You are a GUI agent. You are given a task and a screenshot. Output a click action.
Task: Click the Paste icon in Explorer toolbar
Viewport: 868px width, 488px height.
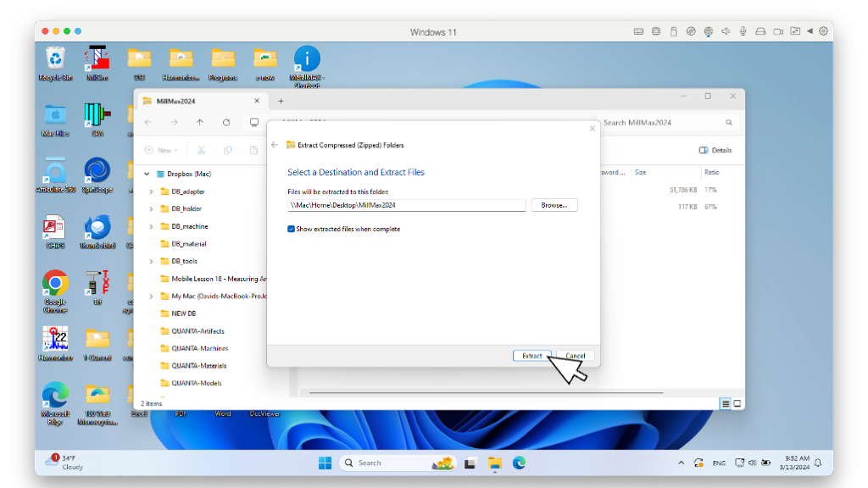(253, 150)
